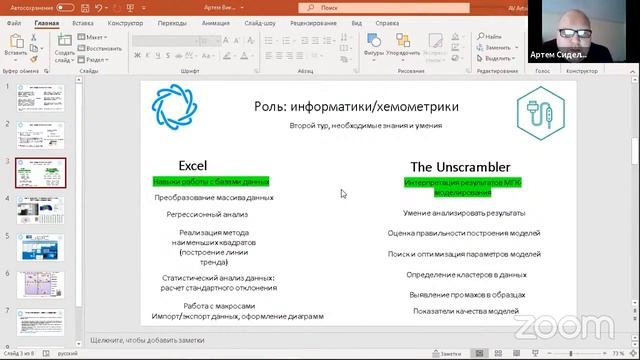Image resolution: width=640 pixels, height=360 pixels.
Task: Click the font color A icon
Action: click(x=244, y=56)
